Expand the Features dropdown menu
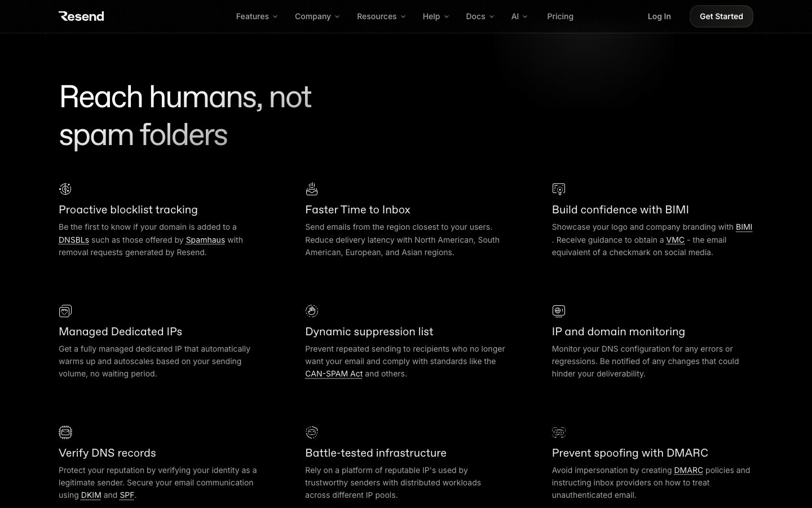This screenshot has height=508, width=812. coord(257,16)
